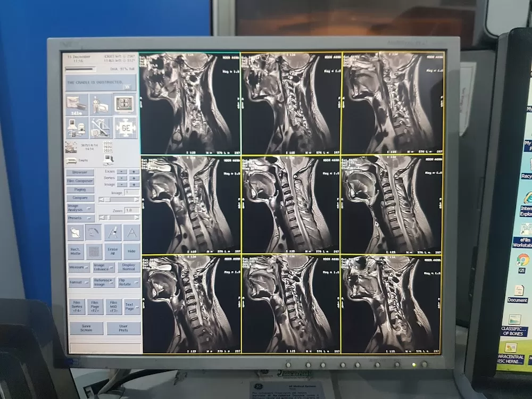Click the image queue grid icon
Image resolution: width=532 pixels, height=399 pixels.
pyautogui.click(x=107, y=147)
